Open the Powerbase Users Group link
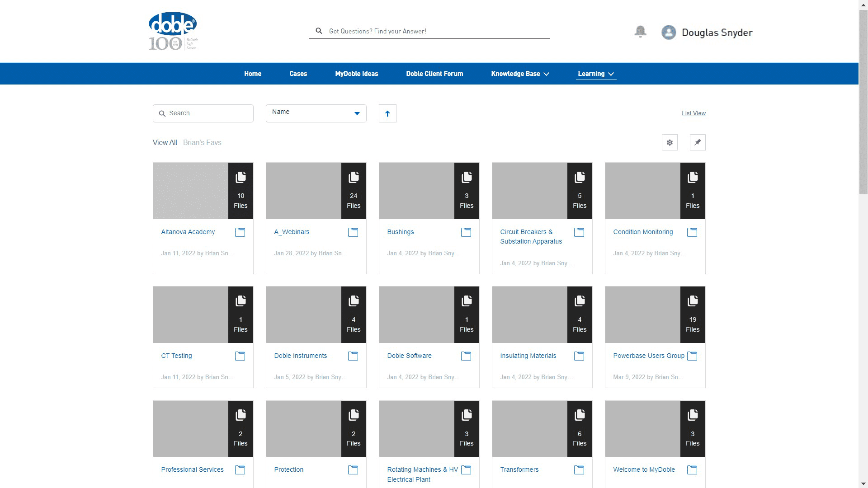Screen dimensions: 868x488 (649, 356)
